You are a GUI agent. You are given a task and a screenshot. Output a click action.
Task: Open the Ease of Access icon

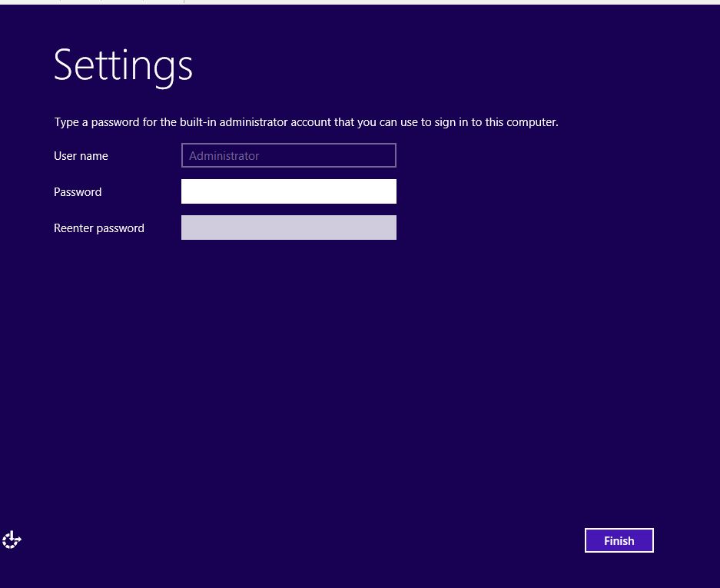[12, 540]
